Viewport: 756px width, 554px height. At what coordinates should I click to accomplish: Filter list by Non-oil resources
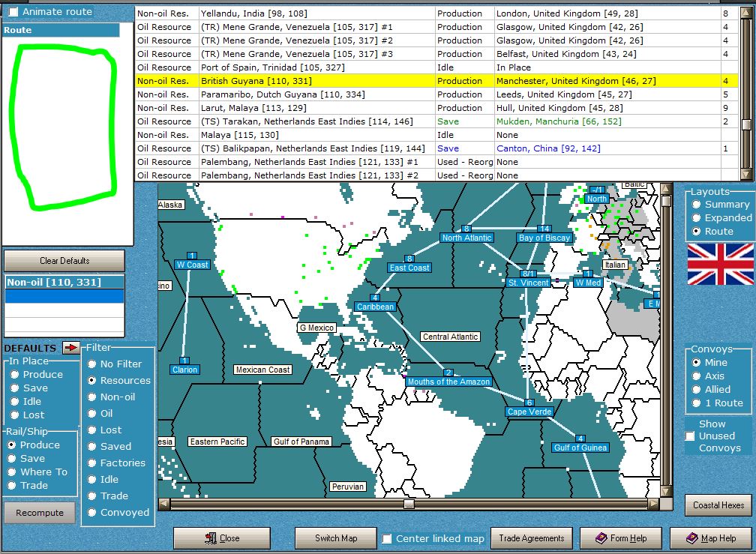tap(91, 397)
